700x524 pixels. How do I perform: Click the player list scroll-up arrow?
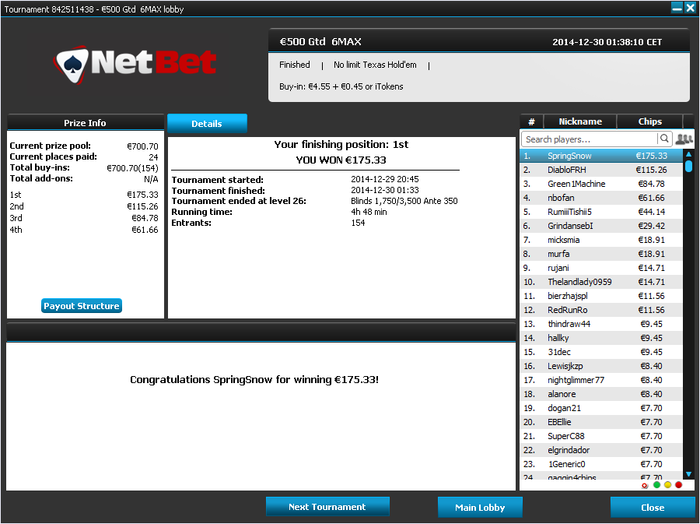[x=688, y=154]
